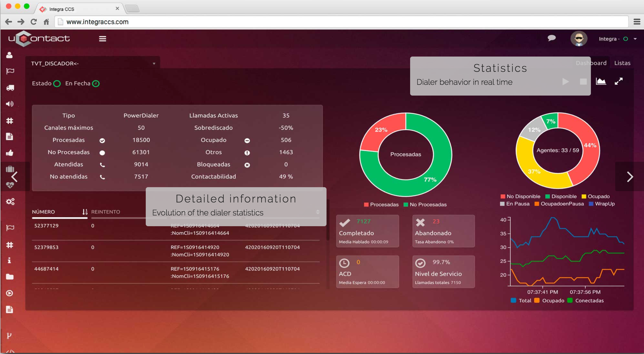Open the lower document sidebar icon
Viewport: 644px width, 354px height.
click(x=10, y=309)
